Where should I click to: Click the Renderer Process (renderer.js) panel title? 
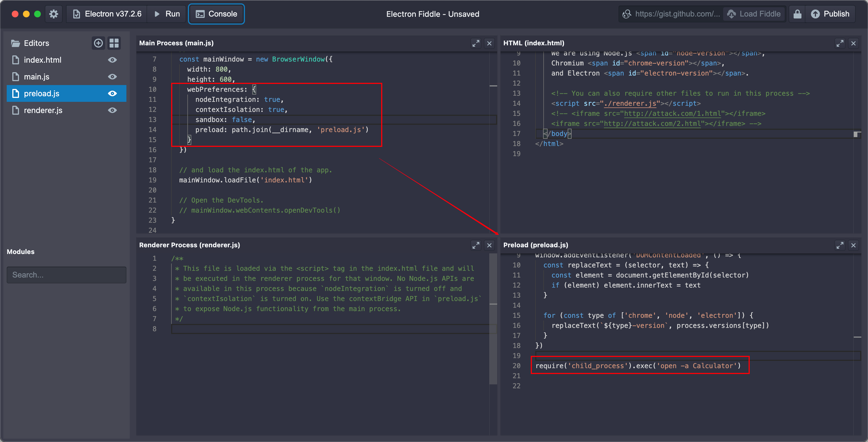pyautogui.click(x=189, y=245)
